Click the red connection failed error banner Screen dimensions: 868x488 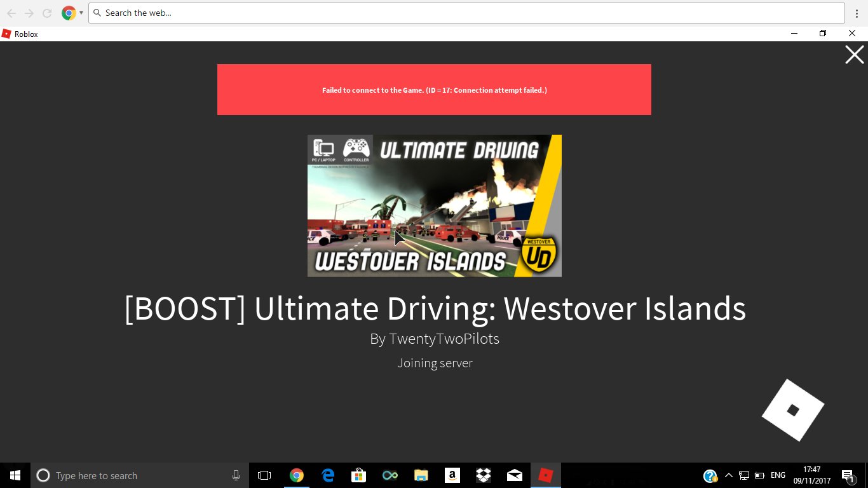point(434,90)
